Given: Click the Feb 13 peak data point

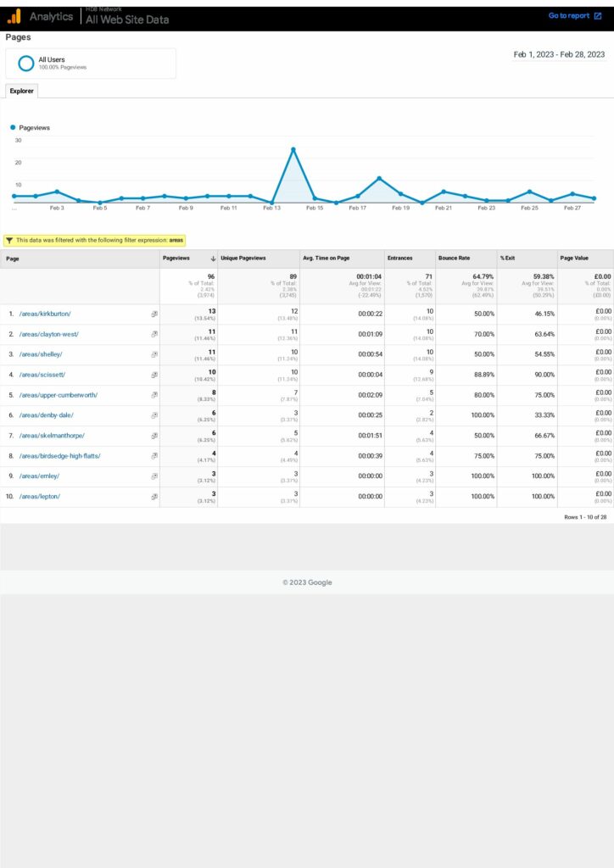Looking at the screenshot, I should tap(293, 149).
